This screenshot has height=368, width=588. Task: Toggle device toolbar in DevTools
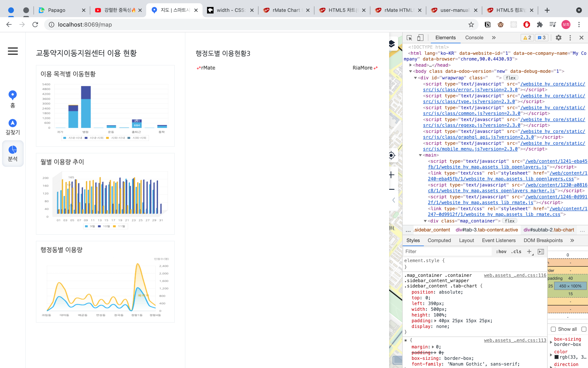[420, 38]
